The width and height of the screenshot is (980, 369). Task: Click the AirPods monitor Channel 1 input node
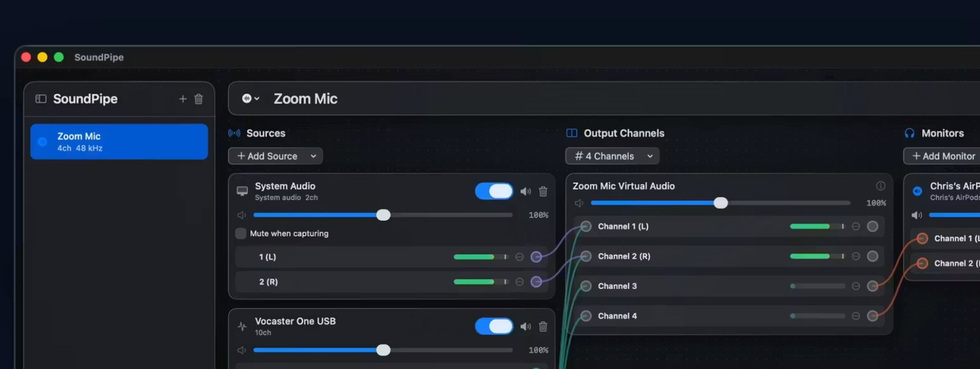click(x=922, y=239)
